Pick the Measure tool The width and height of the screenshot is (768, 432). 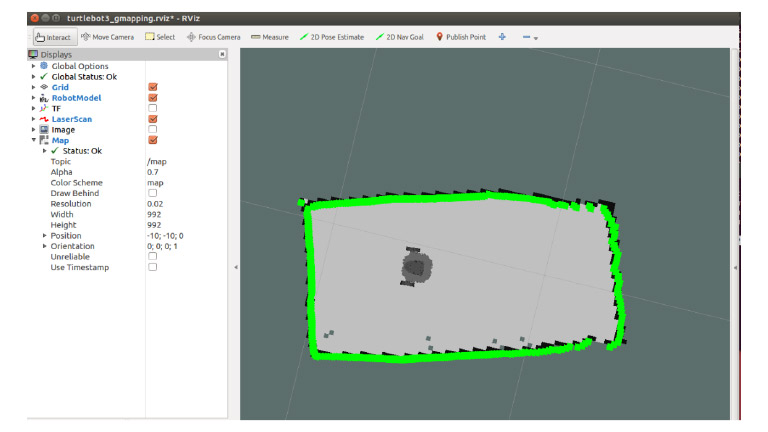coord(269,37)
